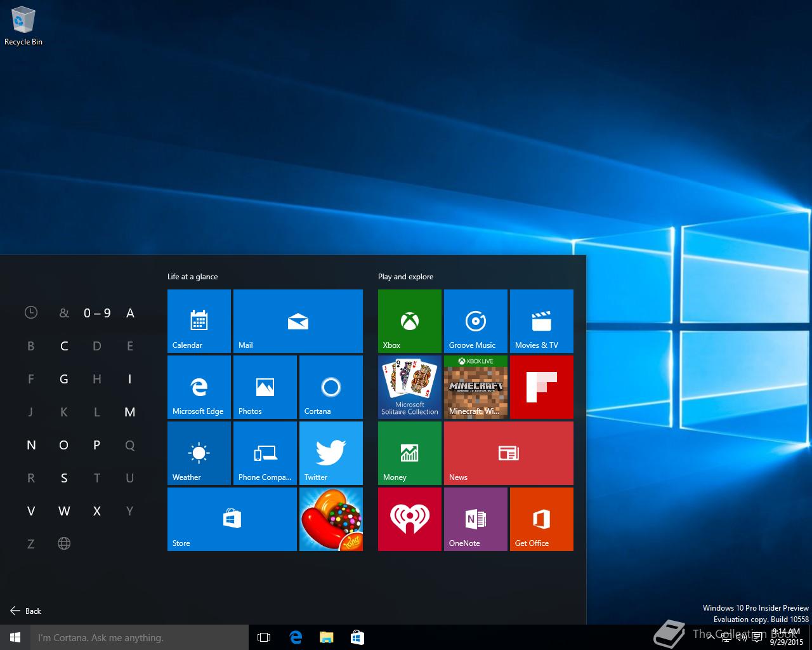The height and width of the screenshot is (650, 812).
Task: Jump to the 0–9 group
Action: (x=97, y=313)
